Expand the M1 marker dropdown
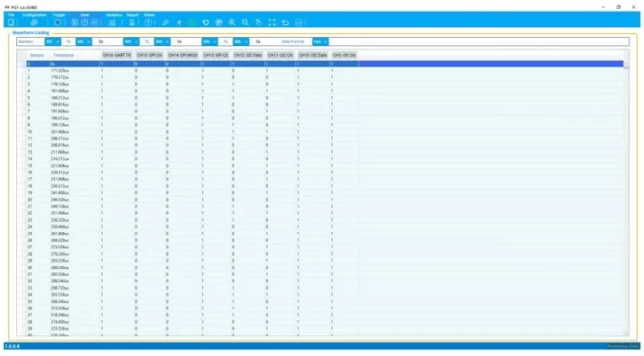The height and width of the screenshot is (356, 644). pyautogui.click(x=52, y=40)
